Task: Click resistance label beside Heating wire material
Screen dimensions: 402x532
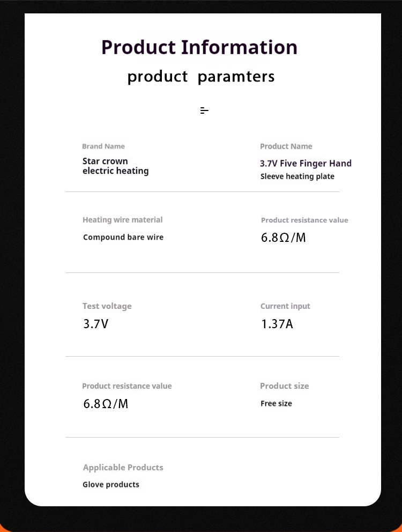Action: pos(304,220)
